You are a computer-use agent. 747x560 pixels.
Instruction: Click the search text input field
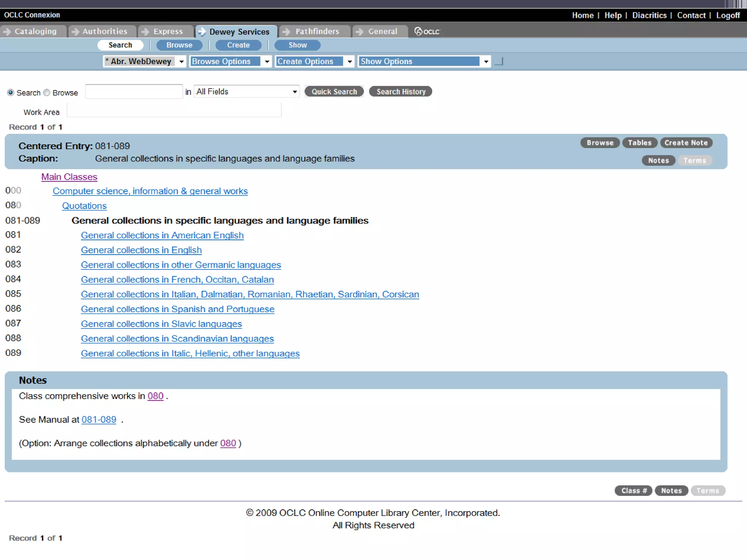[x=134, y=92]
